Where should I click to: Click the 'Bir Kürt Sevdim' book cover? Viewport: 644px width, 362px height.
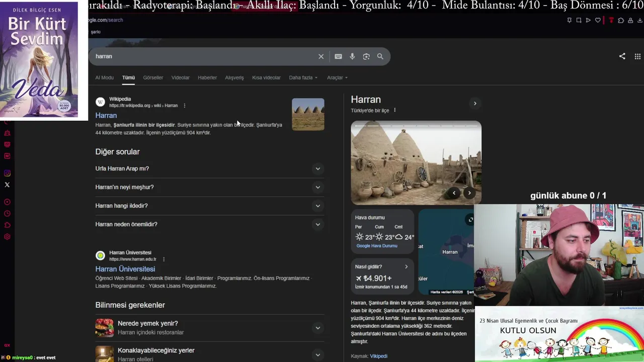39,60
